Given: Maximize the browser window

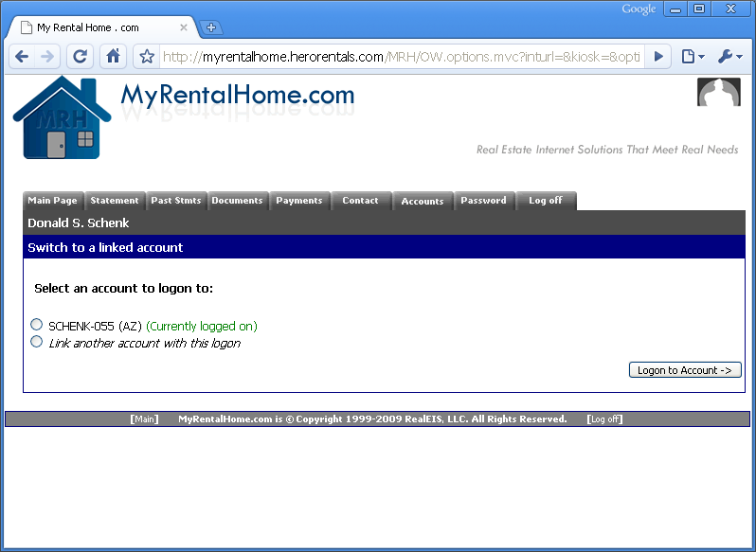Looking at the screenshot, I should pos(699,9).
